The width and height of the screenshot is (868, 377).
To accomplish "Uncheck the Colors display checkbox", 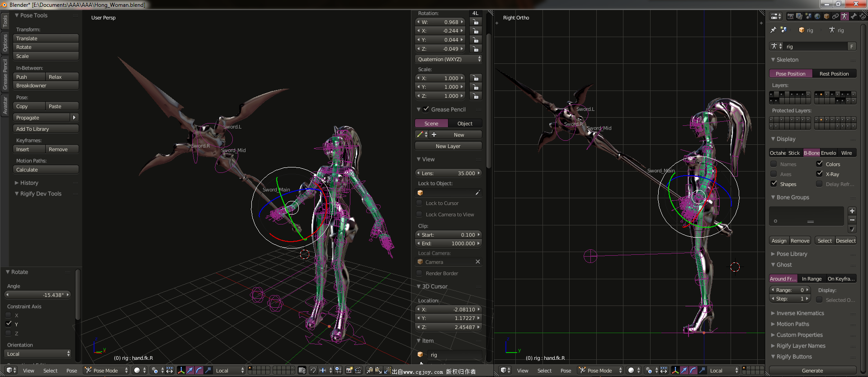I will (x=819, y=164).
